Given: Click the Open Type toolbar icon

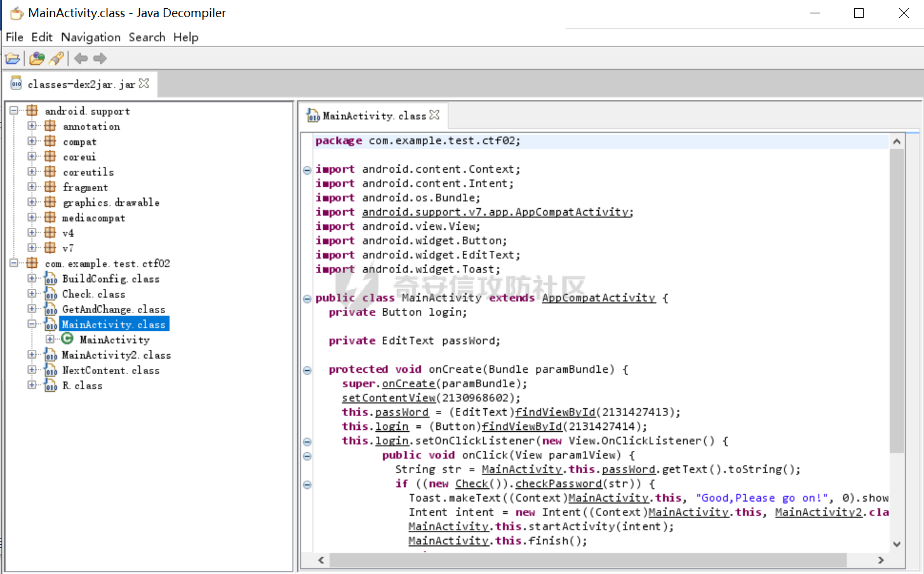Looking at the screenshot, I should pyautogui.click(x=37, y=59).
